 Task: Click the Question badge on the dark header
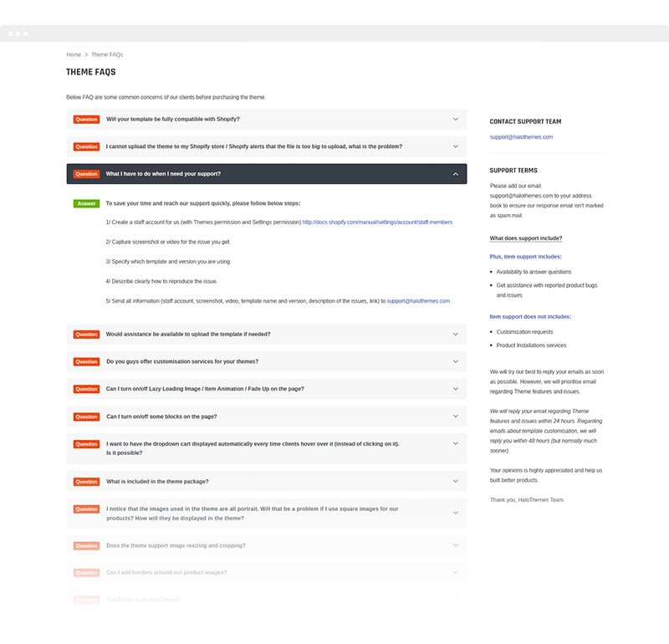(86, 174)
